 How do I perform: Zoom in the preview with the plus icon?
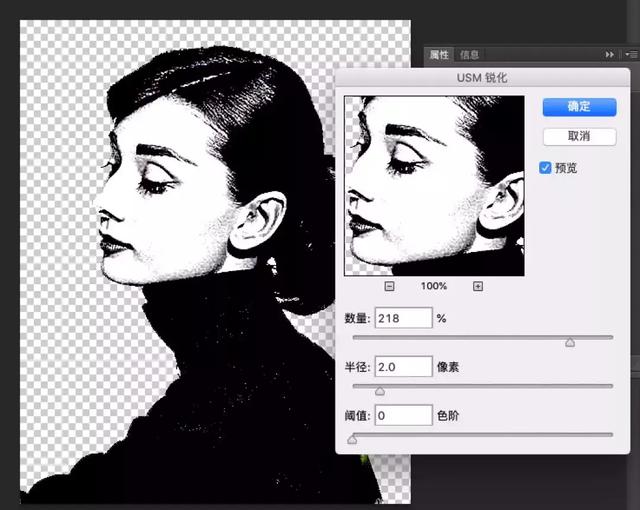point(478,286)
